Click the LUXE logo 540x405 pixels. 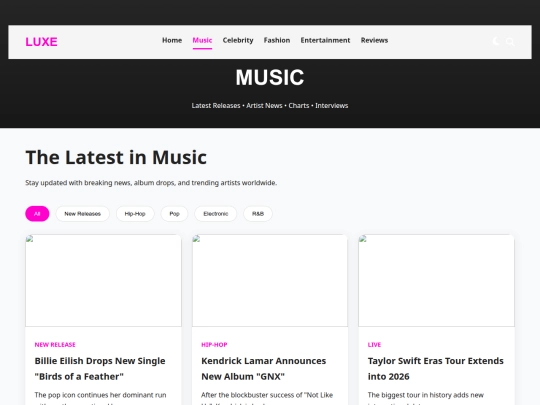click(41, 42)
